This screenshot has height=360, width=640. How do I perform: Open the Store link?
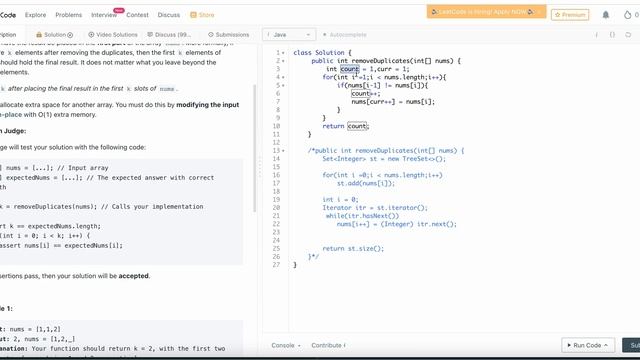pyautogui.click(x=207, y=15)
